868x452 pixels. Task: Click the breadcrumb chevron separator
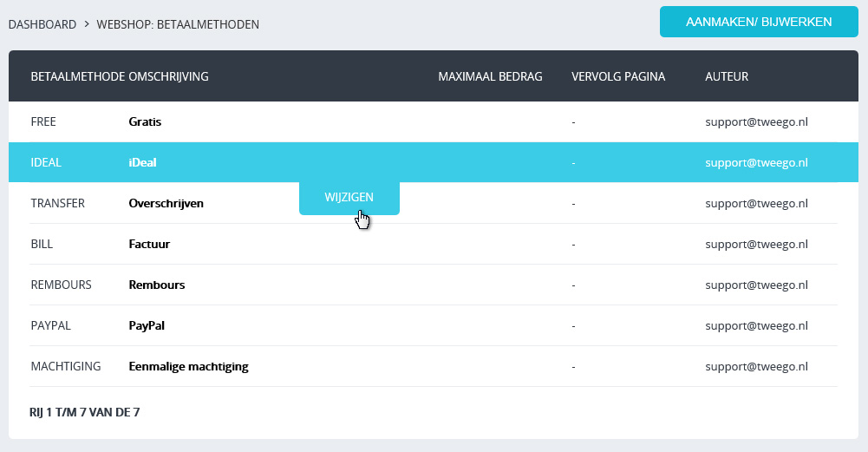coord(87,24)
